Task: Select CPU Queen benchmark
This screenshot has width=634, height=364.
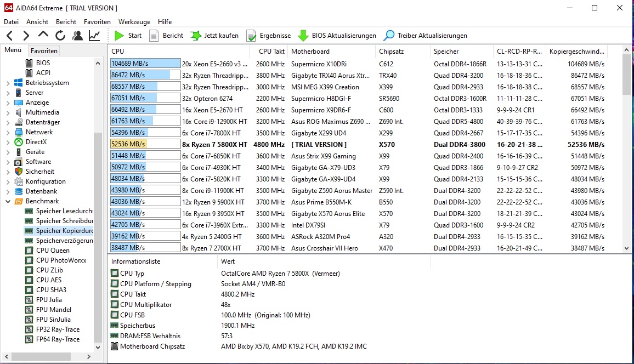Action: point(53,251)
